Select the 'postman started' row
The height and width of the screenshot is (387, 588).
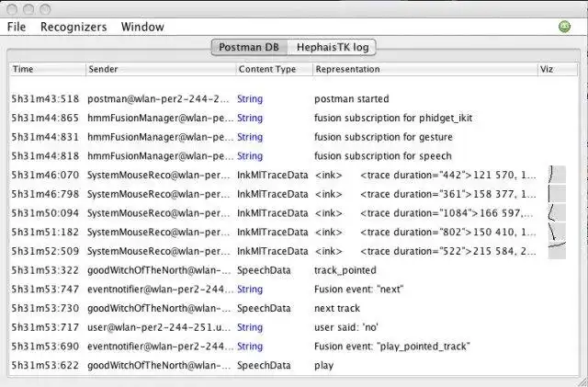click(x=294, y=99)
